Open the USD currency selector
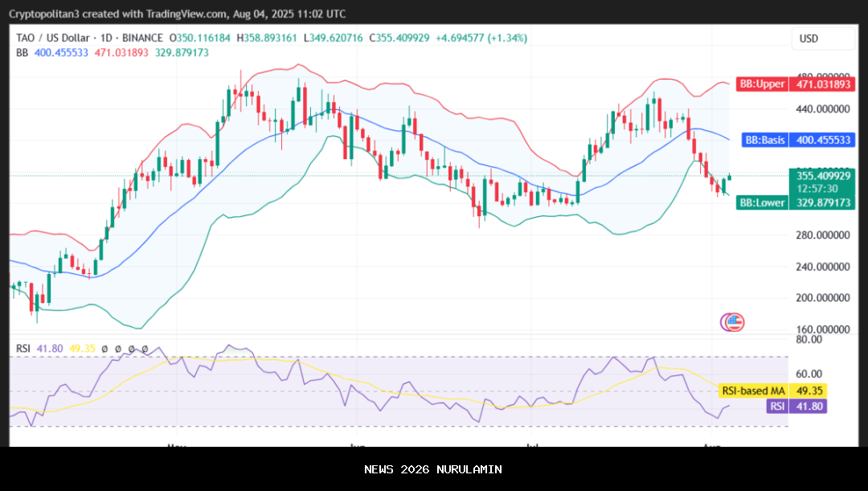The image size is (868, 491). [x=809, y=39]
